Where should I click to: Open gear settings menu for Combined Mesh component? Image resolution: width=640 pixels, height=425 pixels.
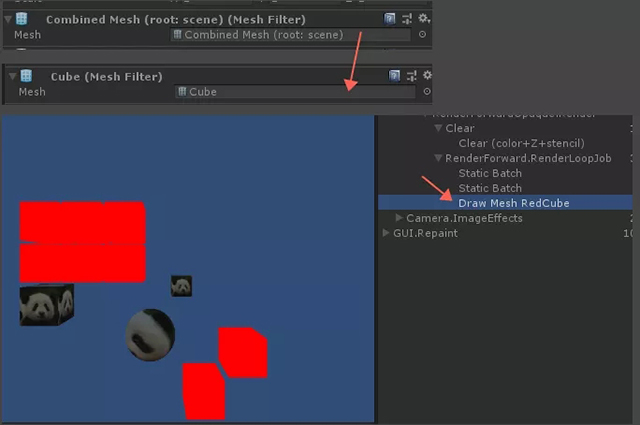point(423,18)
